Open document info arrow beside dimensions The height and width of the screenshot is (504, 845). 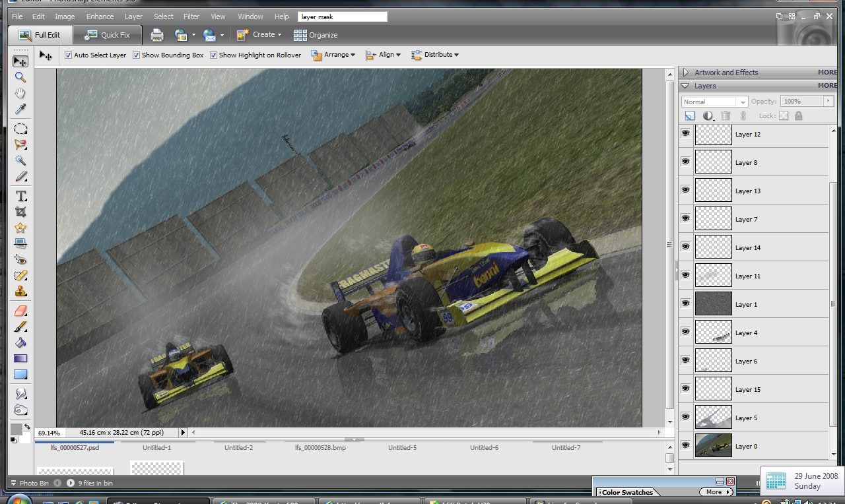pos(183,433)
